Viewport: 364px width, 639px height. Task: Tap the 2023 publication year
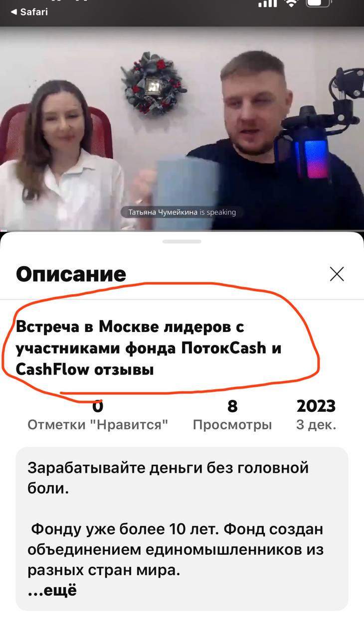tap(316, 406)
